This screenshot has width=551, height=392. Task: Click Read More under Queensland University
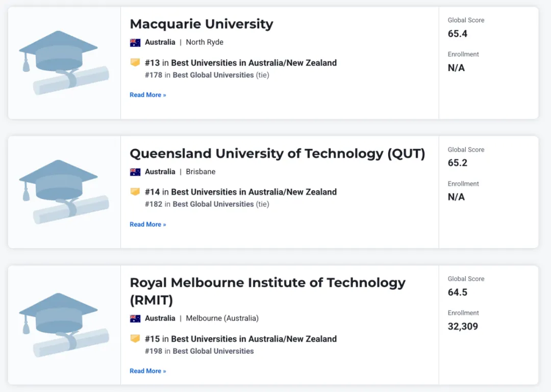[148, 224]
